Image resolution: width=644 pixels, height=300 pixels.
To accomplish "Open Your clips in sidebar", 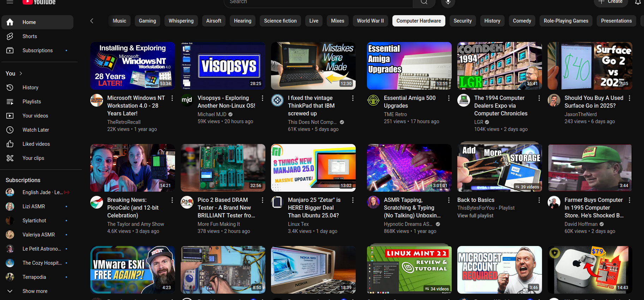I will click(x=37, y=158).
